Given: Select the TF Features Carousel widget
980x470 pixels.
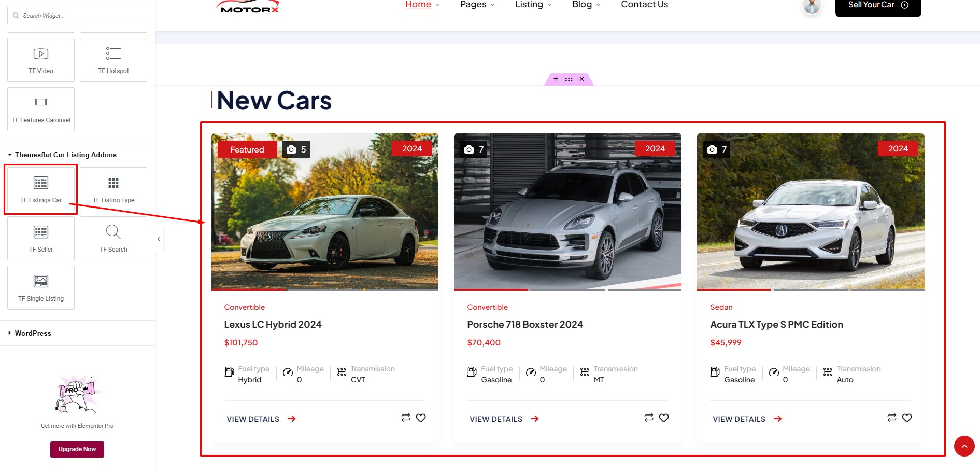Looking at the screenshot, I should pos(41,109).
